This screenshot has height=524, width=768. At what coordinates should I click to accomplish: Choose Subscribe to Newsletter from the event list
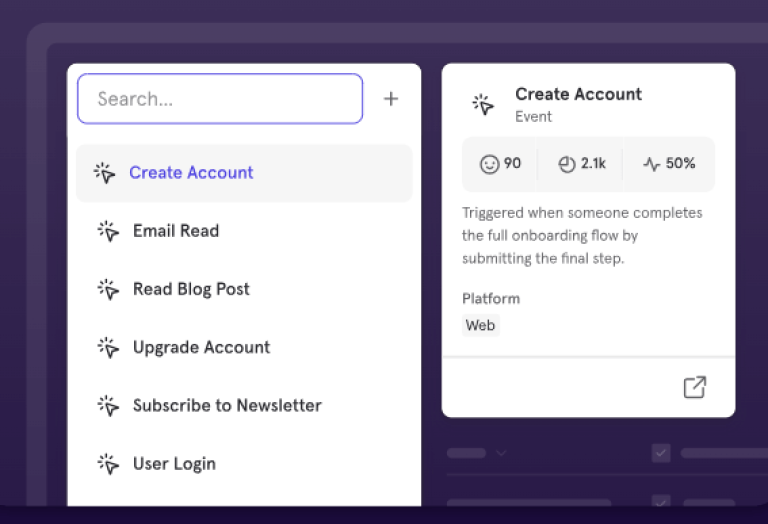tap(227, 406)
